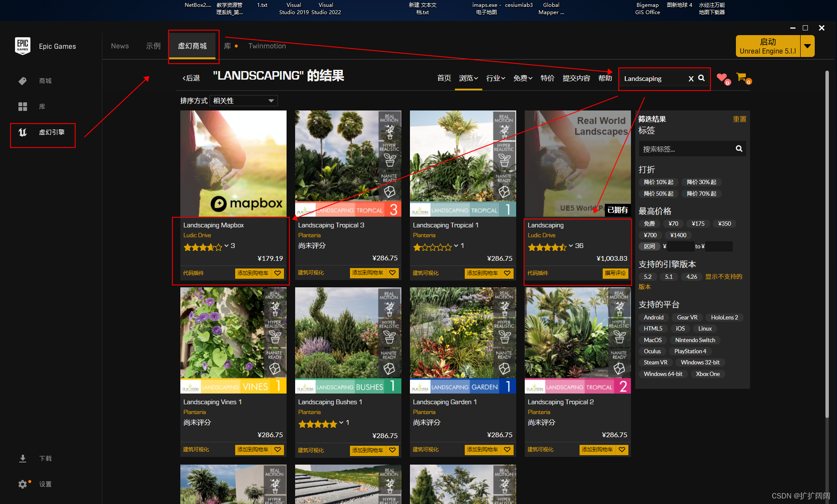Click the magnifier in the 搜索标签 field
The height and width of the screenshot is (504, 837).
(739, 149)
